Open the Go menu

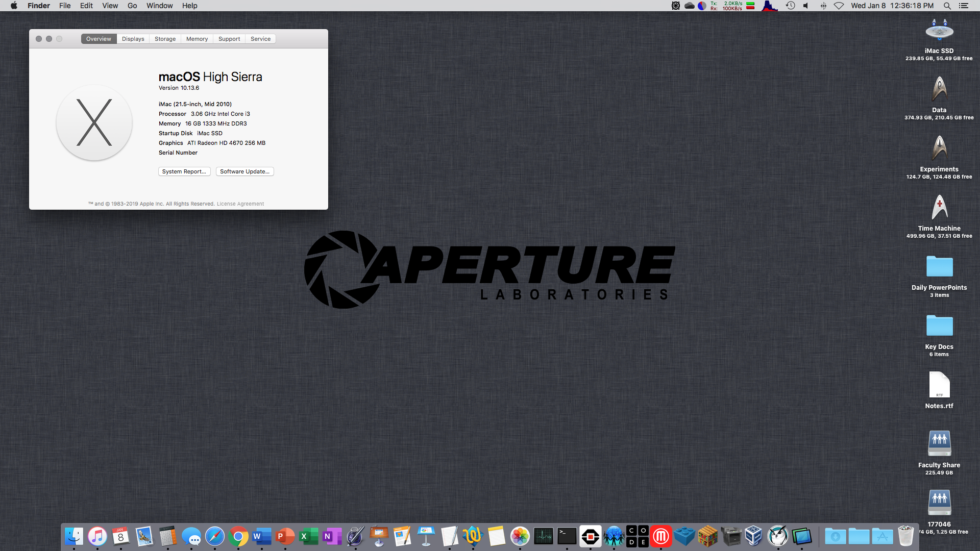[x=132, y=6]
